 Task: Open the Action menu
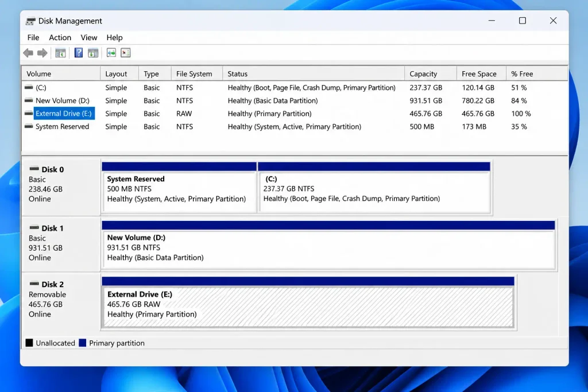60,37
